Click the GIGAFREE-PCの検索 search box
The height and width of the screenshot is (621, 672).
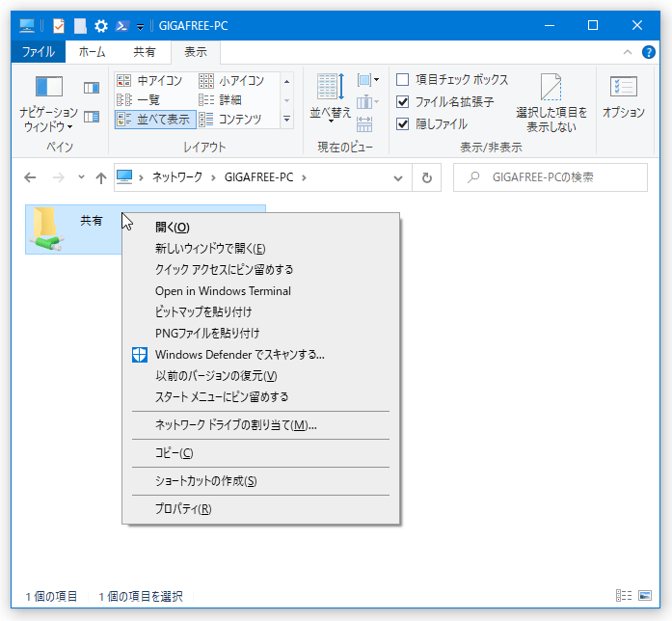551,177
